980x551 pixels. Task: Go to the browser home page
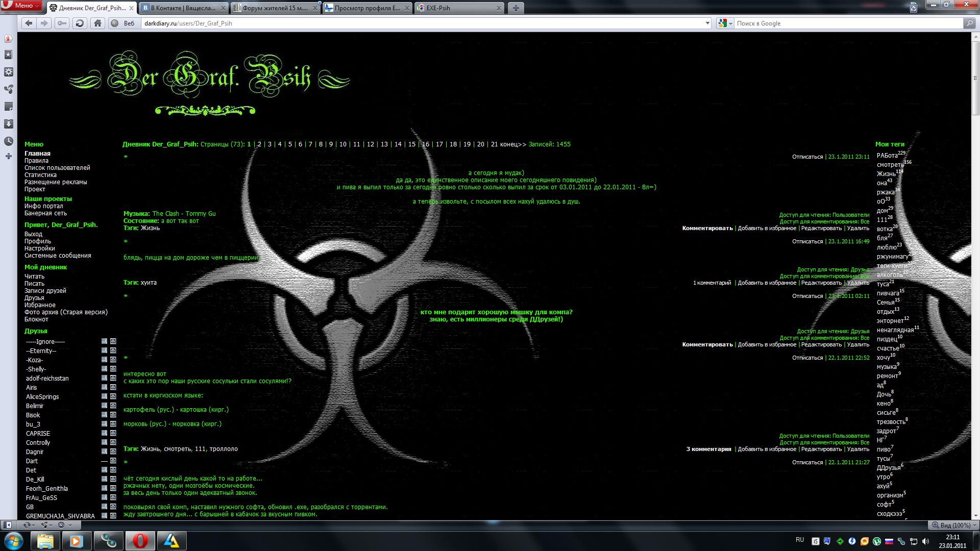tap(97, 23)
